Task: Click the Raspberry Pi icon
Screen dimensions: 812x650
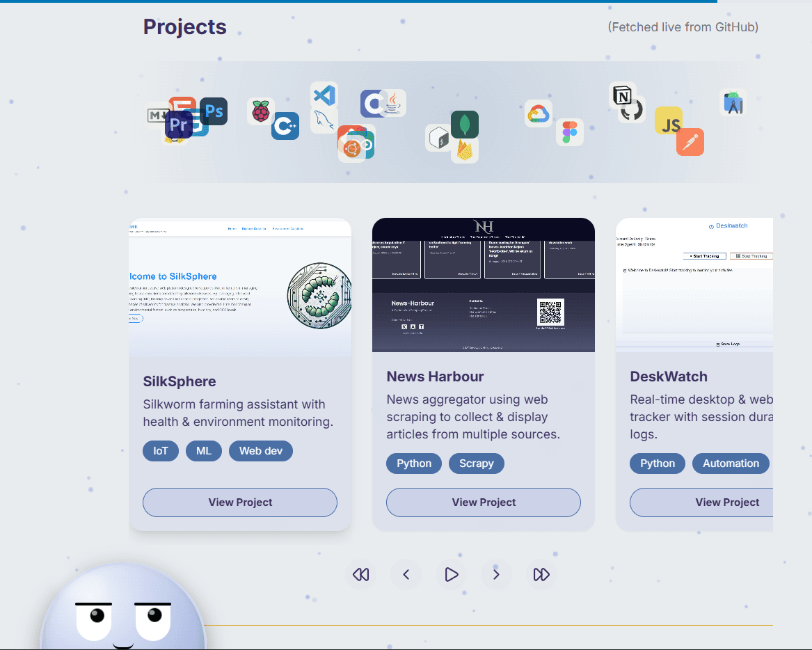Action: coord(261,111)
